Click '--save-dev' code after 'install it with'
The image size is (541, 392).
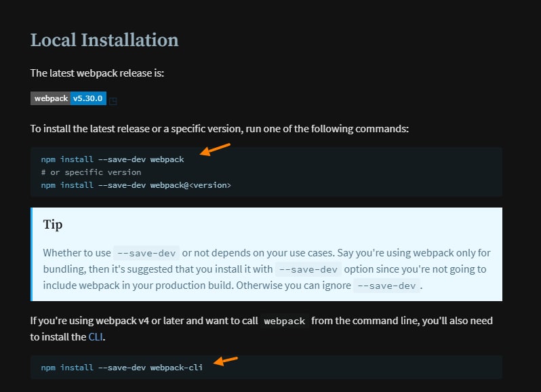pyautogui.click(x=308, y=269)
